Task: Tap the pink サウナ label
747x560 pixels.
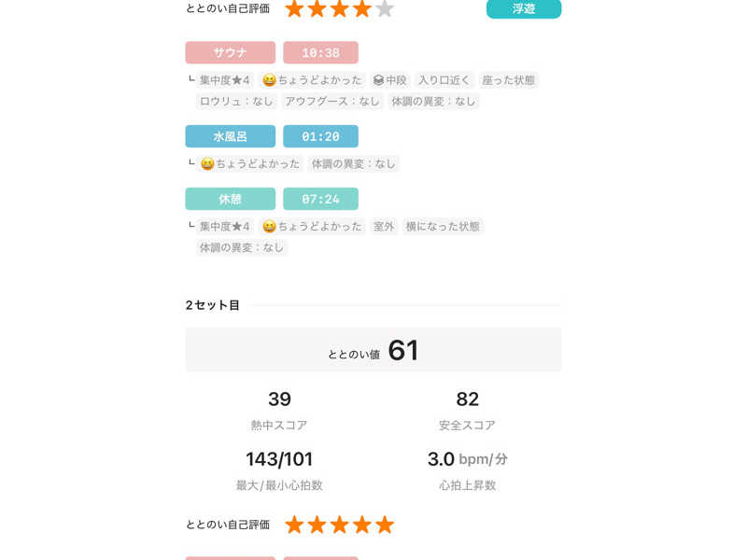Action: click(230, 52)
